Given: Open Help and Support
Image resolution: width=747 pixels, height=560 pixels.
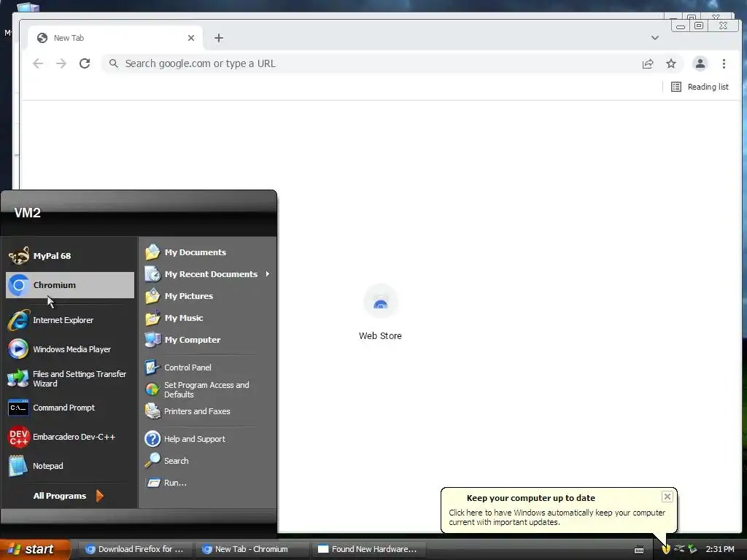Looking at the screenshot, I should [208, 439].
